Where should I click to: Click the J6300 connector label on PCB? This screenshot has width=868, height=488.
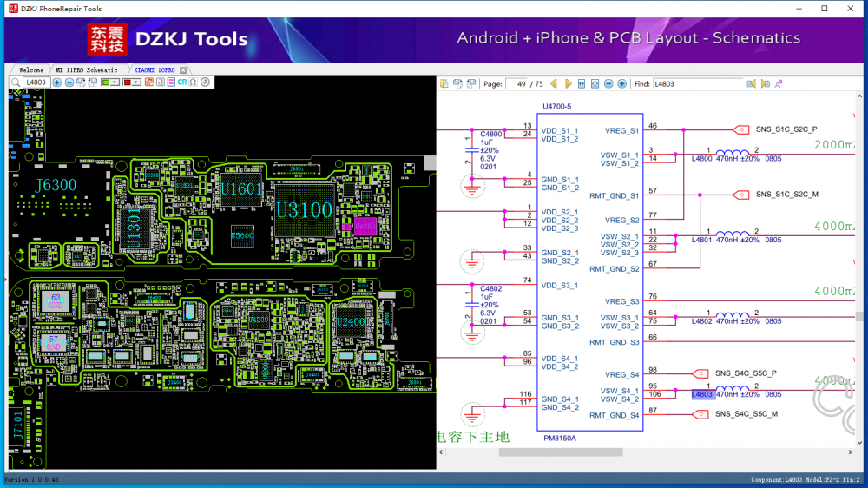point(56,185)
